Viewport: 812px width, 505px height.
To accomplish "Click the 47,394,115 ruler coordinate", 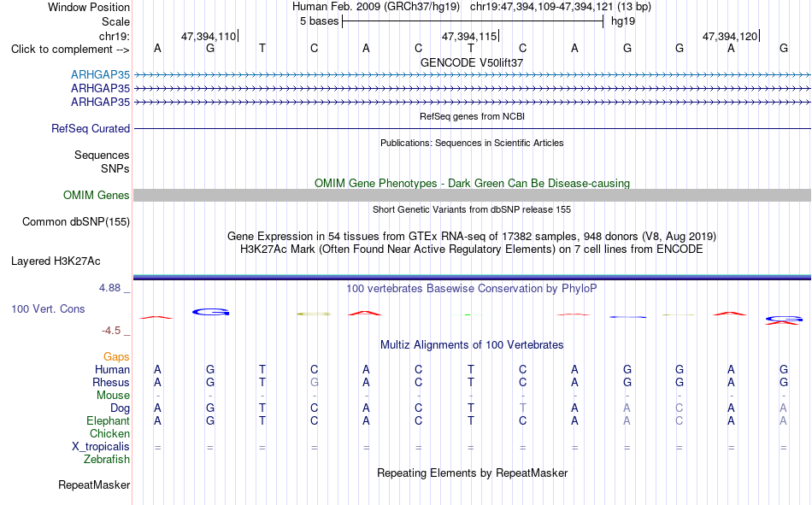I will (x=469, y=36).
